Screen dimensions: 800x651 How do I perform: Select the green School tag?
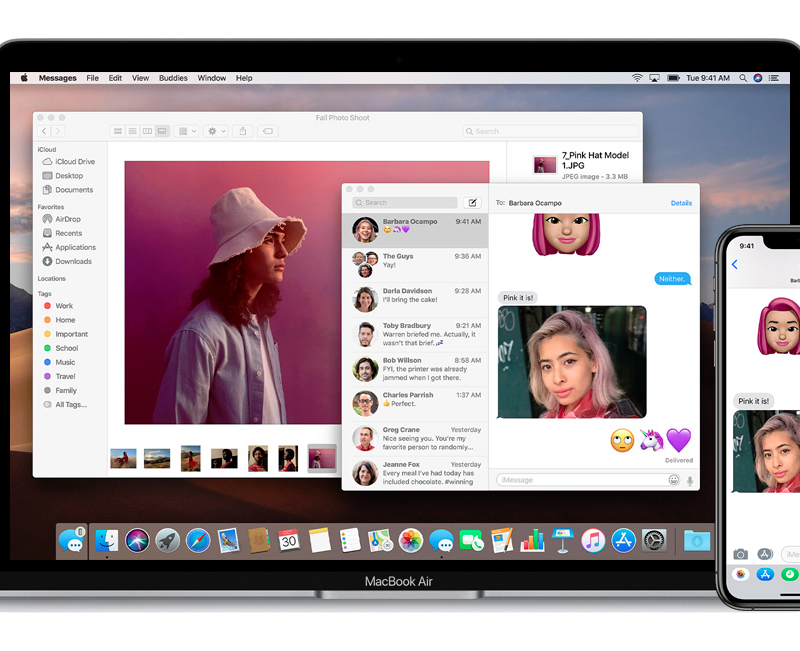click(x=61, y=348)
